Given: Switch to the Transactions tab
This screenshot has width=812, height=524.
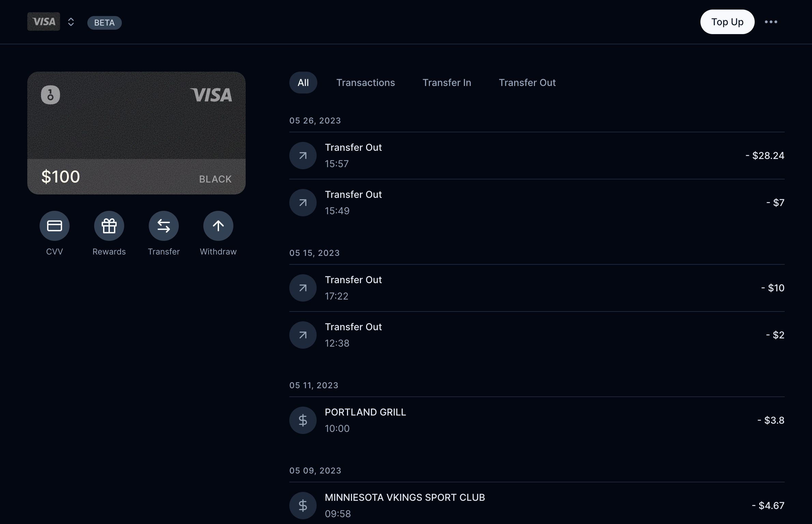Looking at the screenshot, I should 365,83.
